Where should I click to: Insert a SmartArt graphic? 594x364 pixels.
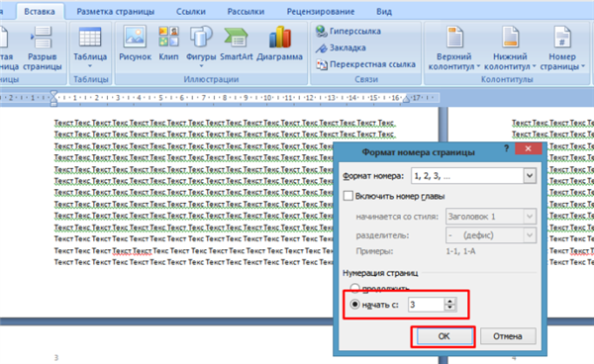click(236, 44)
